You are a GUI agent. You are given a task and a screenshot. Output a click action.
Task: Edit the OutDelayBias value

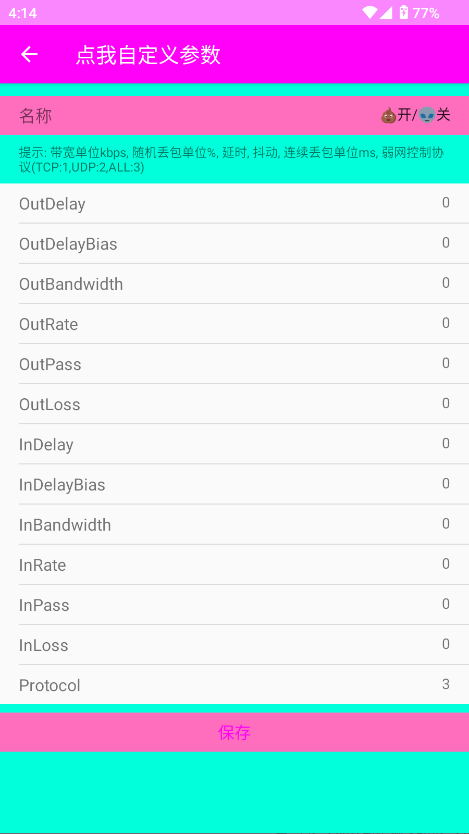pyautogui.click(x=446, y=243)
